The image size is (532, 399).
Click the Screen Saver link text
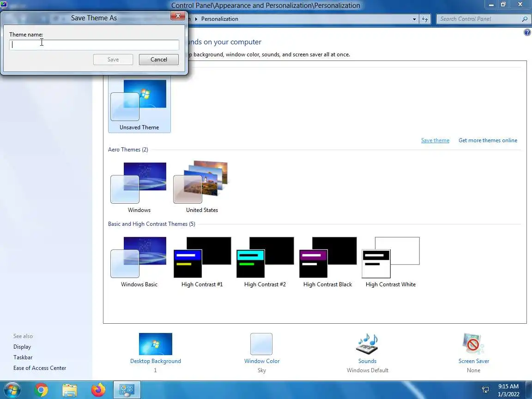click(x=474, y=361)
